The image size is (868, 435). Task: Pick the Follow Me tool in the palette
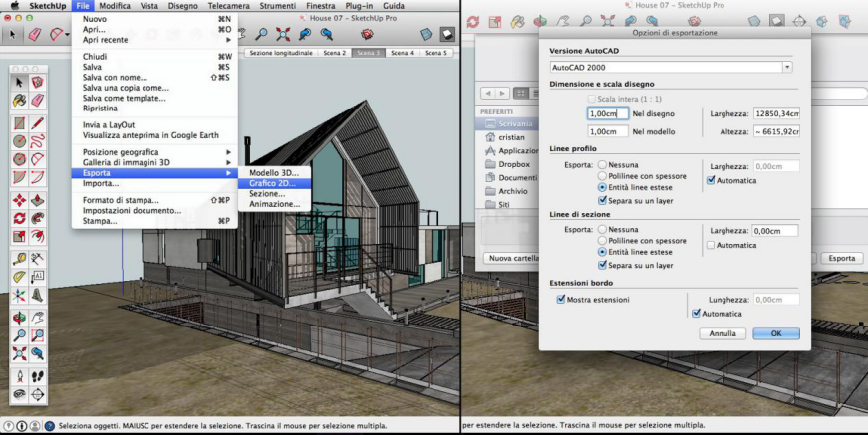coord(37,218)
